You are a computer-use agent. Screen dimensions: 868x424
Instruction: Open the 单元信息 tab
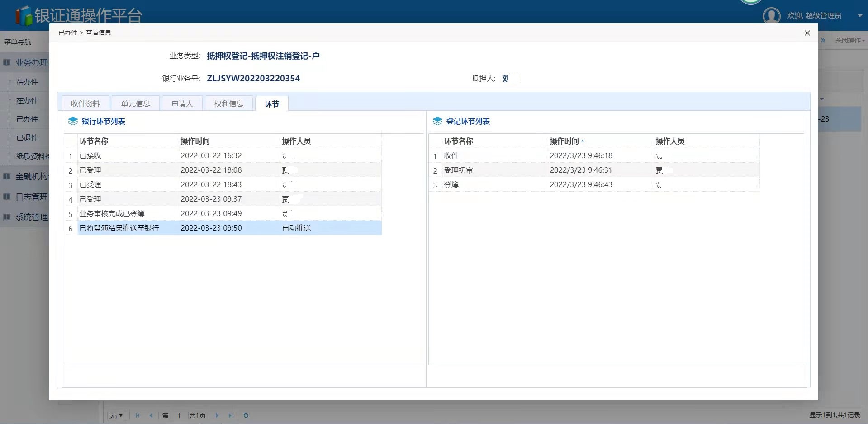pyautogui.click(x=136, y=104)
